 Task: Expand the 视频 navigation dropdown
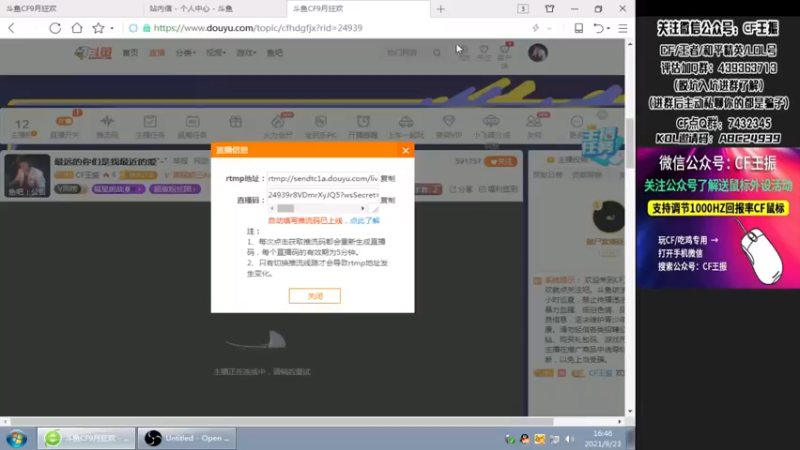tap(216, 53)
